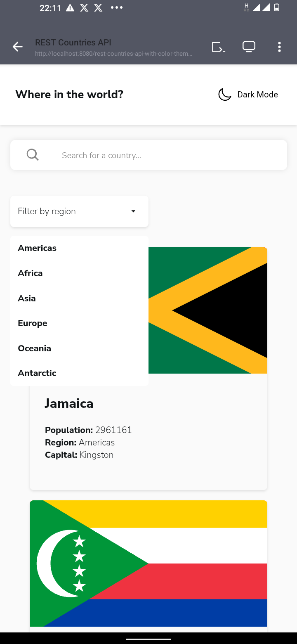The image size is (297, 644).
Task: Tap the warning triangle status icon
Action: coord(70,8)
